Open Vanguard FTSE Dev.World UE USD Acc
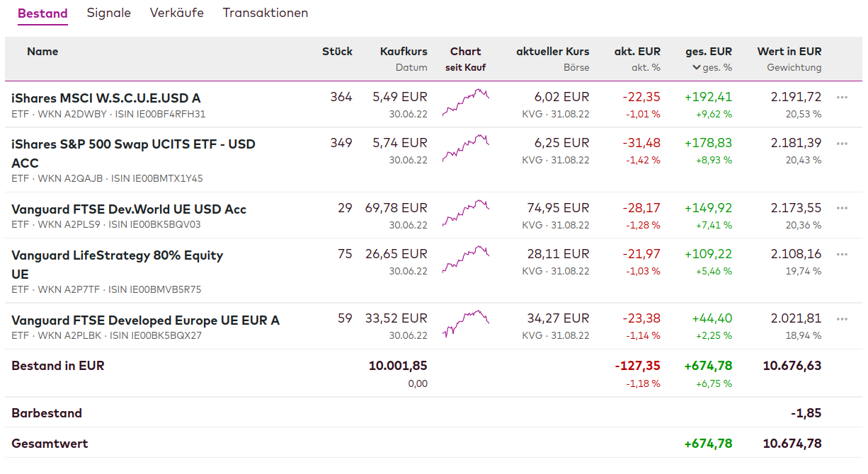868x474 pixels. pos(129,209)
